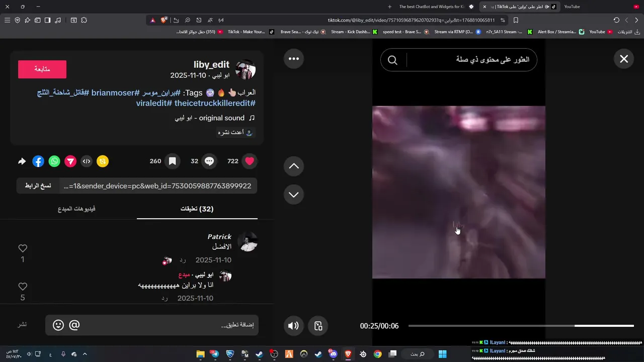Follow liby_edit with متابعة button
Viewport: 644px width, 362px height.
pos(42,69)
